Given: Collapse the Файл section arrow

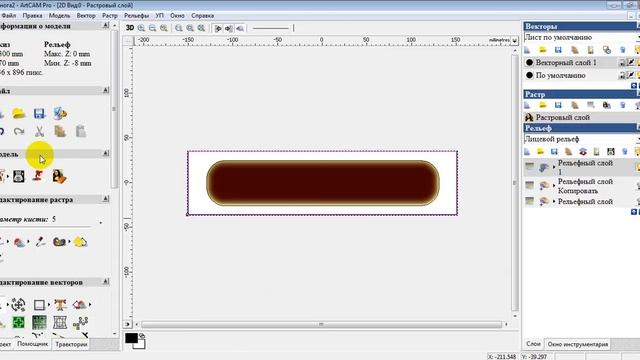Looking at the screenshot, I should pos(106,90).
